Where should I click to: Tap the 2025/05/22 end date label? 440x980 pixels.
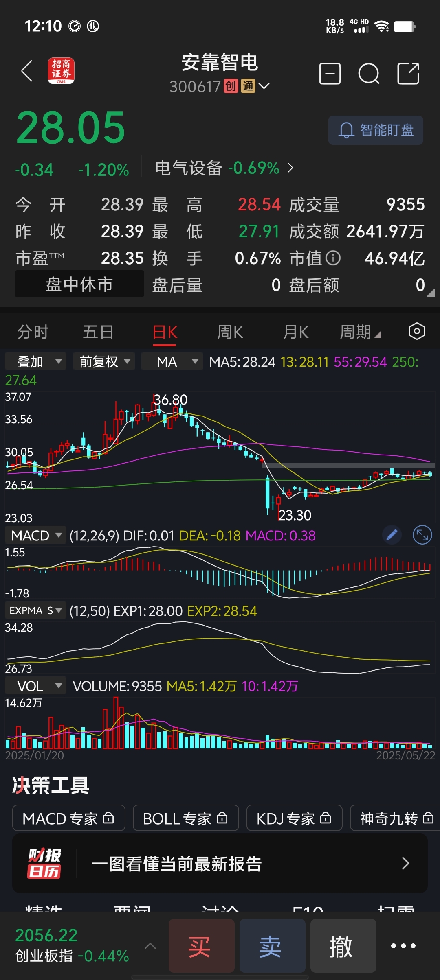[x=405, y=755]
